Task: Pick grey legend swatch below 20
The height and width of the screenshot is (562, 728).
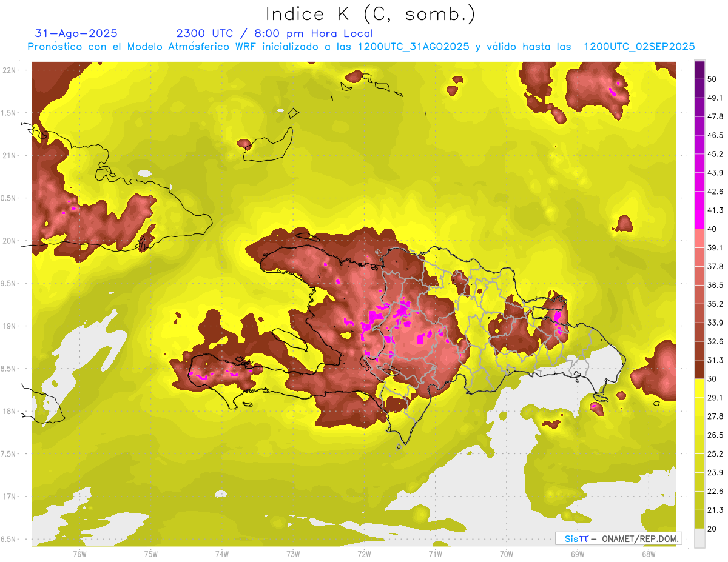Action: click(699, 538)
